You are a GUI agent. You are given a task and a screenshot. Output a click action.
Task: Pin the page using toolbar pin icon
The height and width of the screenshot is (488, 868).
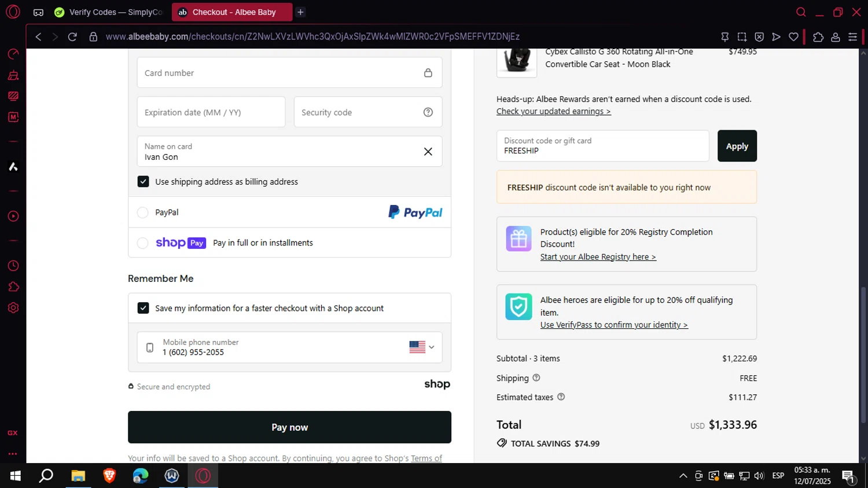(x=724, y=36)
